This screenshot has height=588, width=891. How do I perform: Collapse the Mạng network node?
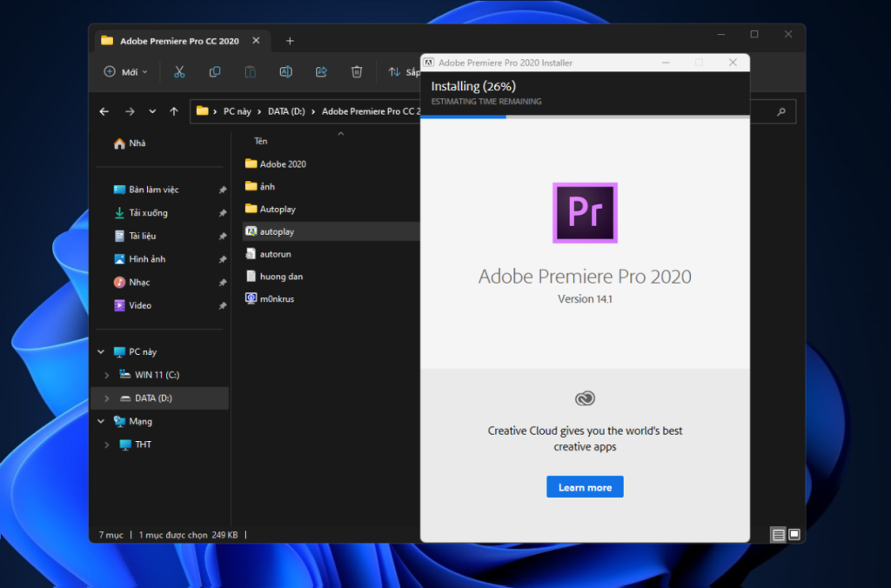(101, 422)
